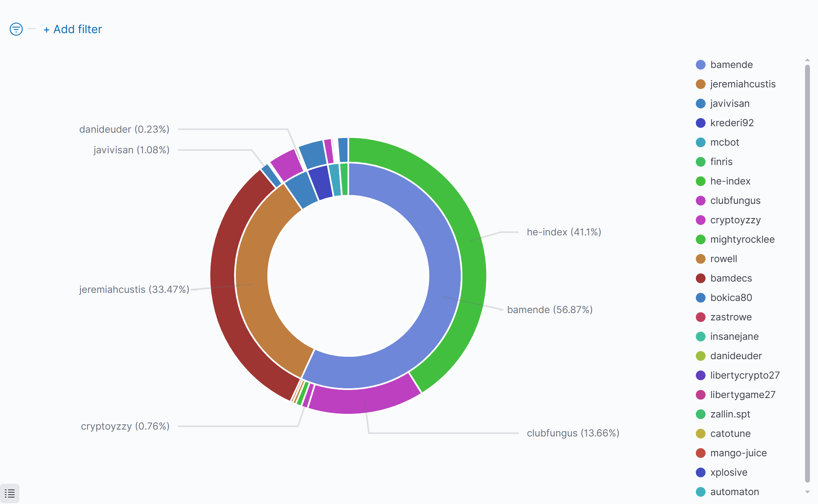This screenshot has height=504, width=818.
Task: Click the mcbot legend color dot
Action: (701, 142)
